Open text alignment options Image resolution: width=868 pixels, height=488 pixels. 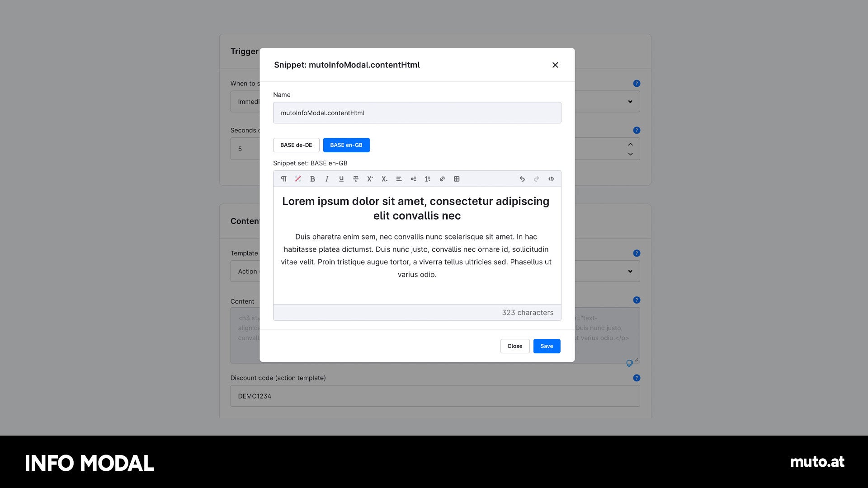399,179
